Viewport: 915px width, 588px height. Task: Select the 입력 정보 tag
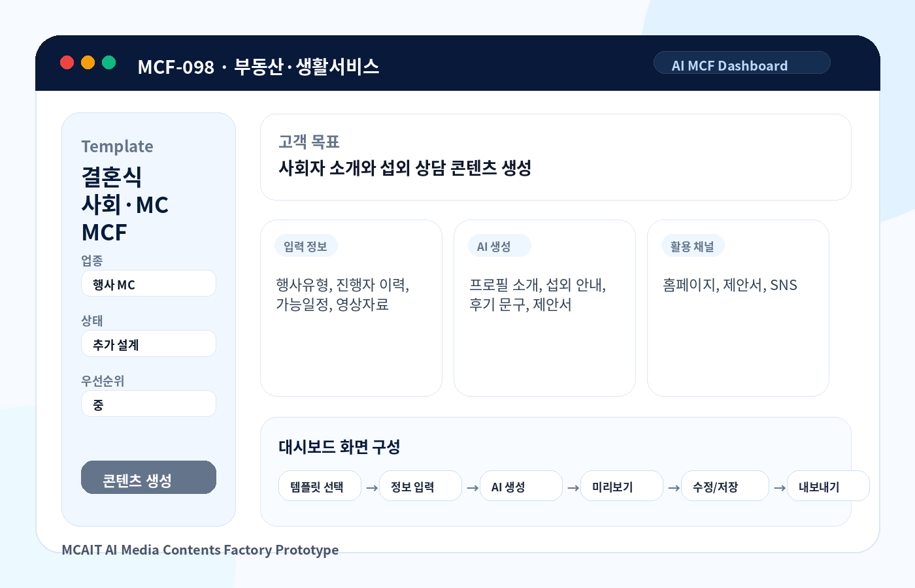click(x=306, y=246)
